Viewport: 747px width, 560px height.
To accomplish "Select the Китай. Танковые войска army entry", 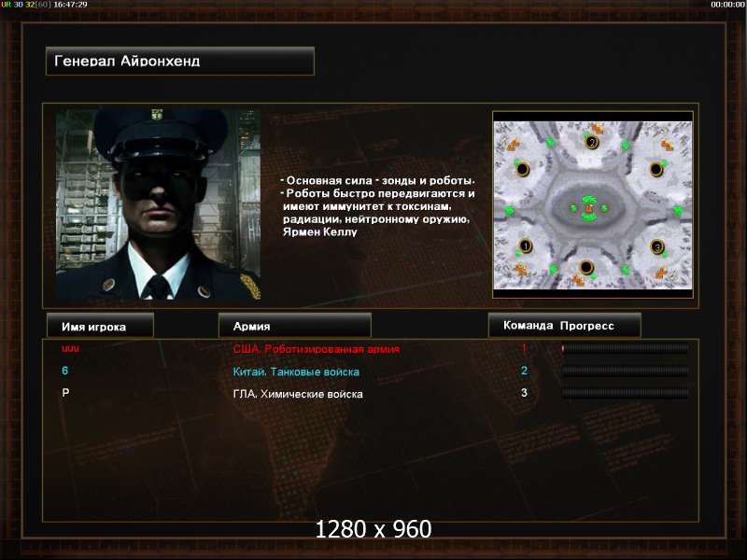I will (296, 371).
